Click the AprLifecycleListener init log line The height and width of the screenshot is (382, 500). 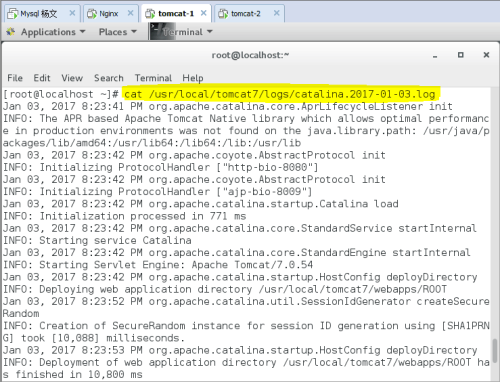228,106
